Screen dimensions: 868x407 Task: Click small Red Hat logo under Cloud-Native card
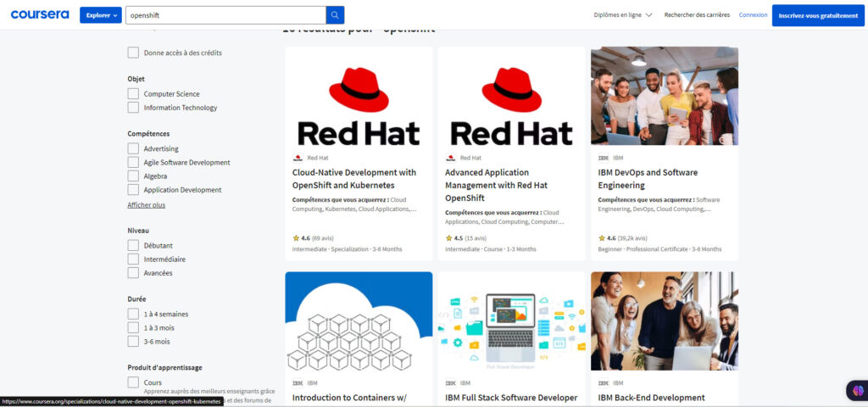[x=298, y=158]
